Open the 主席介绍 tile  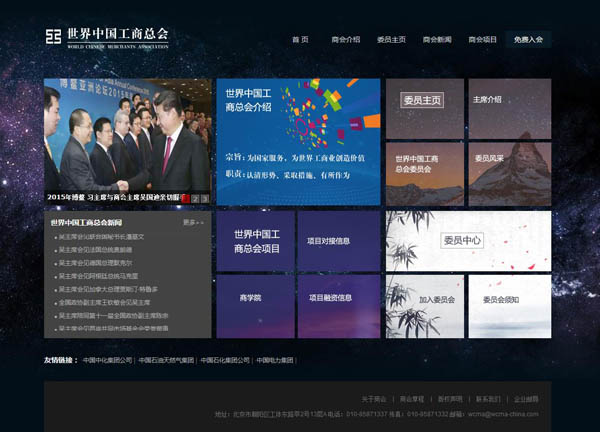point(509,107)
